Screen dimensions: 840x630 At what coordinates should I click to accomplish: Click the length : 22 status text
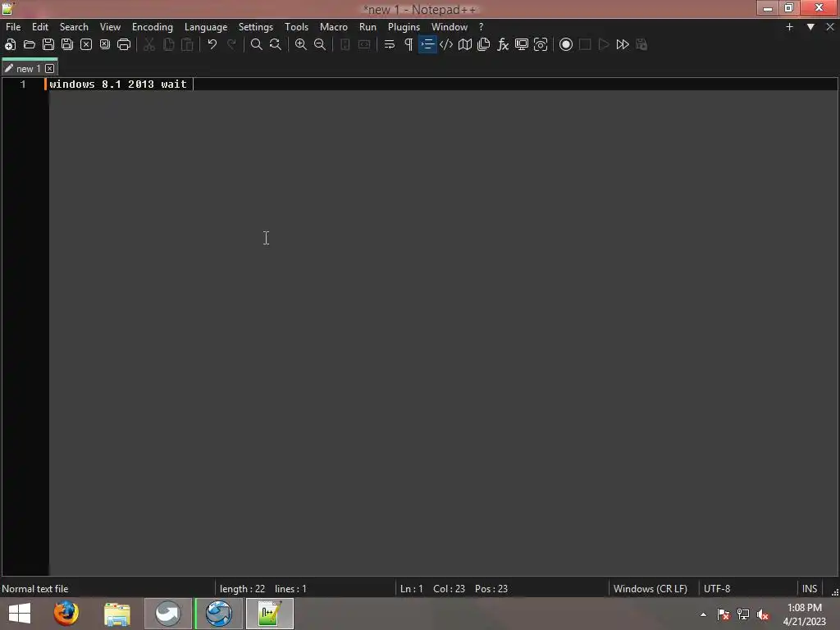click(242, 589)
